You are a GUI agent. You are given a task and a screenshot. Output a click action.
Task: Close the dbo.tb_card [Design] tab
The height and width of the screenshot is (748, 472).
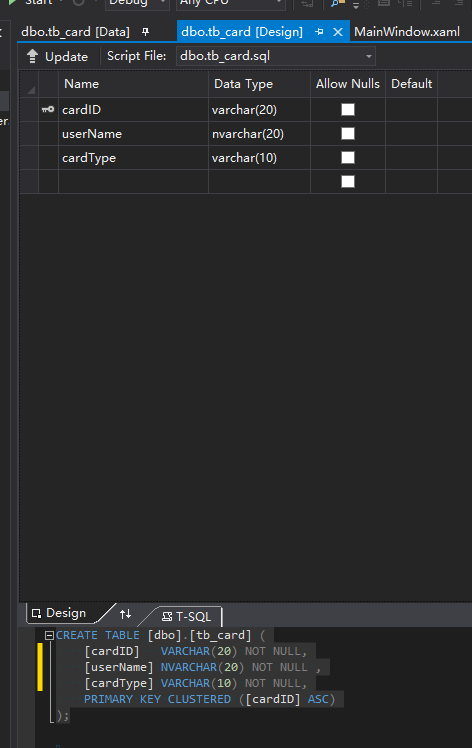(337, 32)
